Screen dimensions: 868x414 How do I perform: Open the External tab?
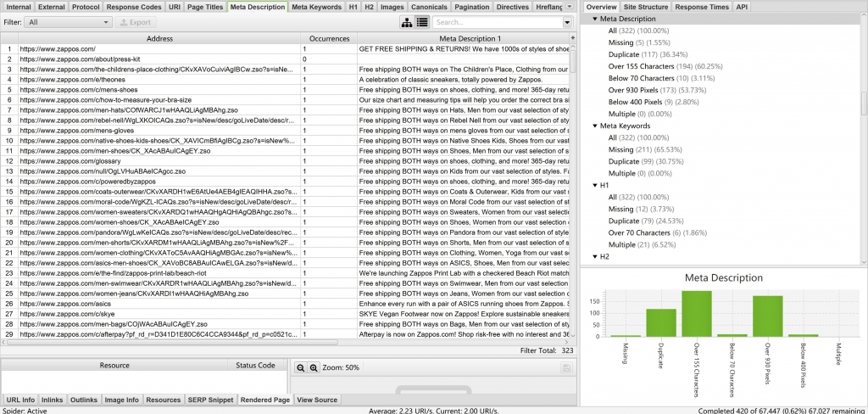click(52, 7)
